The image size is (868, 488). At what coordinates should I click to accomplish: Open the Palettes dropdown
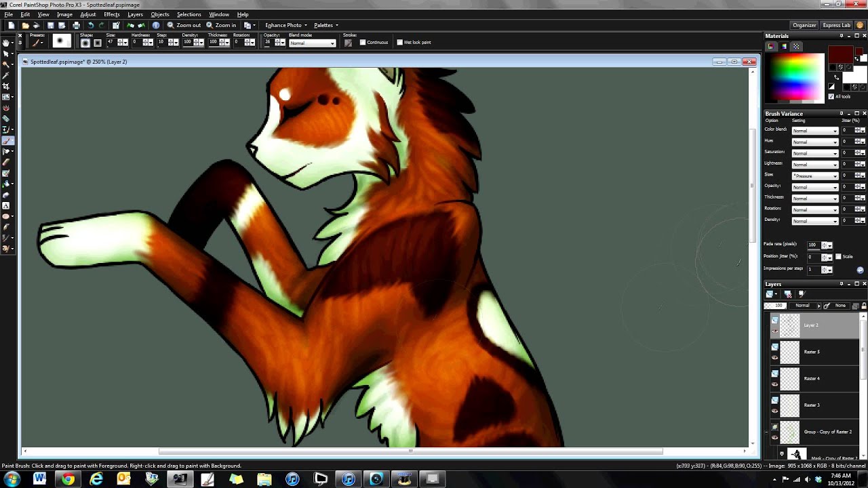coord(326,25)
